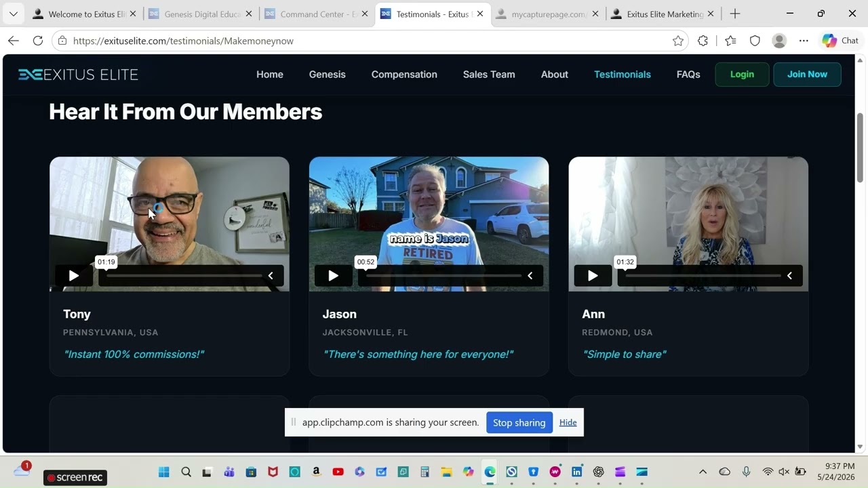Open the Compensation page
Image resolution: width=868 pixels, height=488 pixels.
(404, 75)
